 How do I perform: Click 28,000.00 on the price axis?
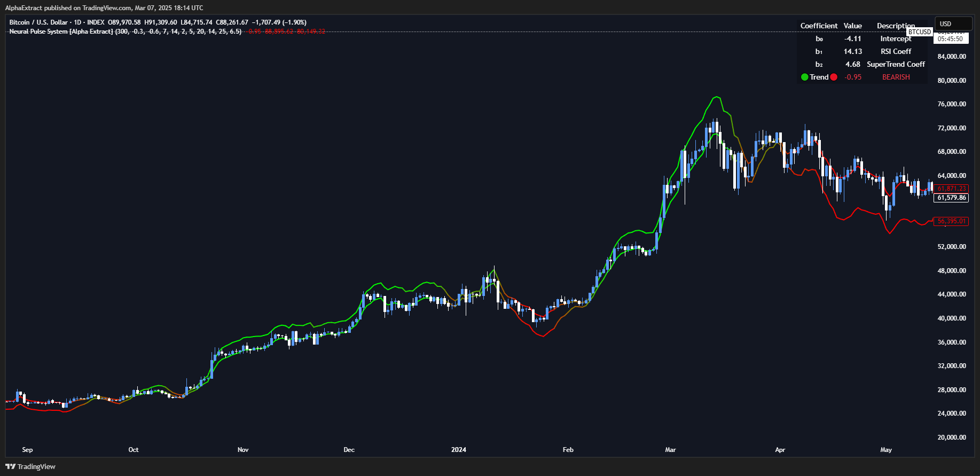(x=952, y=390)
